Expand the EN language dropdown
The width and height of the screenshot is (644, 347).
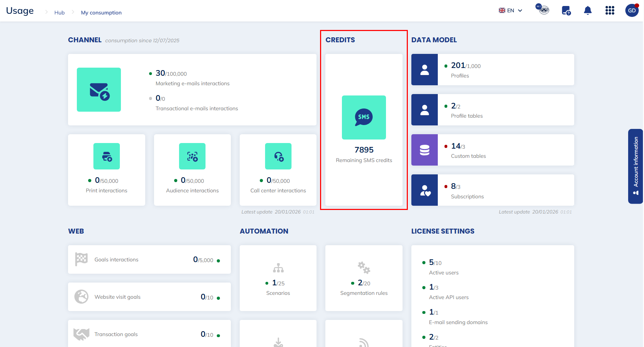tap(510, 11)
